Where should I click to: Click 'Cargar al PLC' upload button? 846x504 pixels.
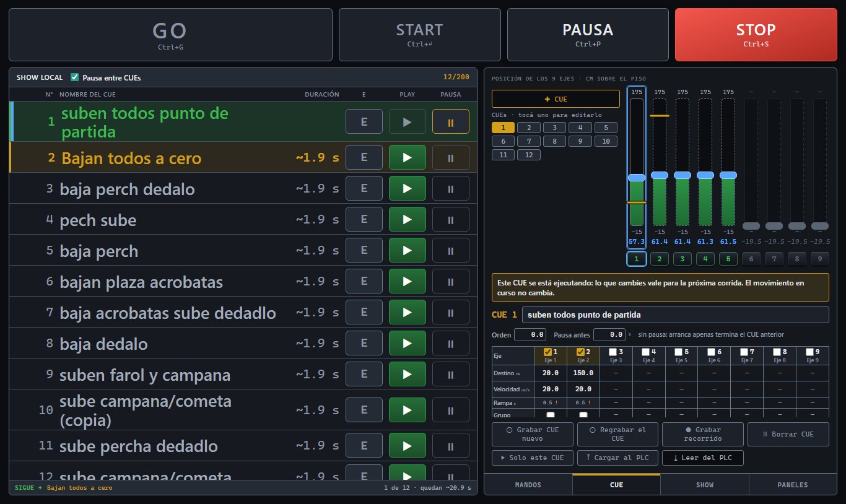click(x=617, y=458)
